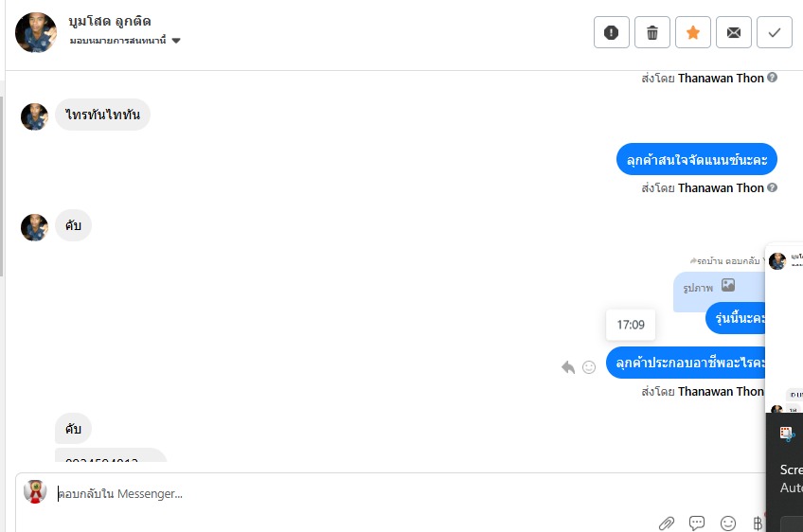Open the baht payment request icon
This screenshot has width=803, height=532.
(758, 523)
